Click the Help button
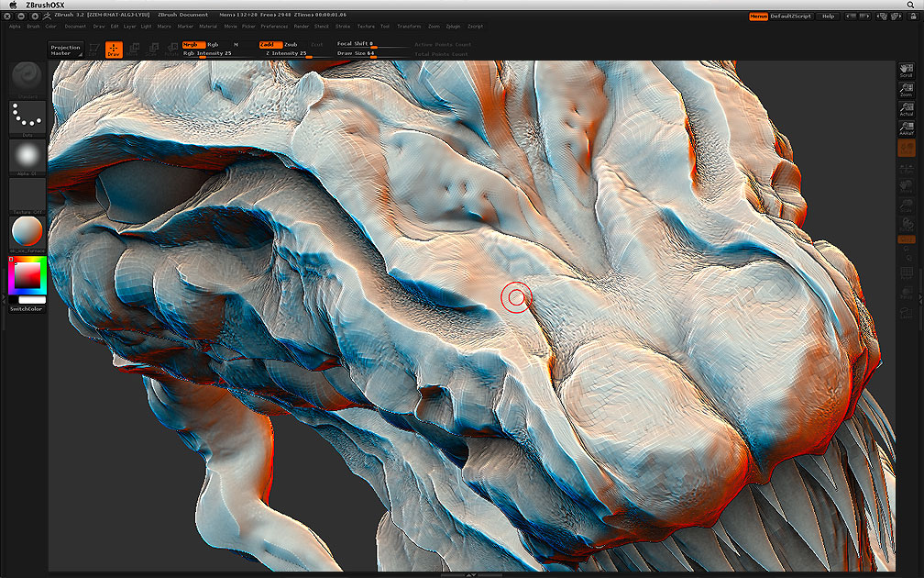This screenshot has width=924, height=578. point(828,17)
